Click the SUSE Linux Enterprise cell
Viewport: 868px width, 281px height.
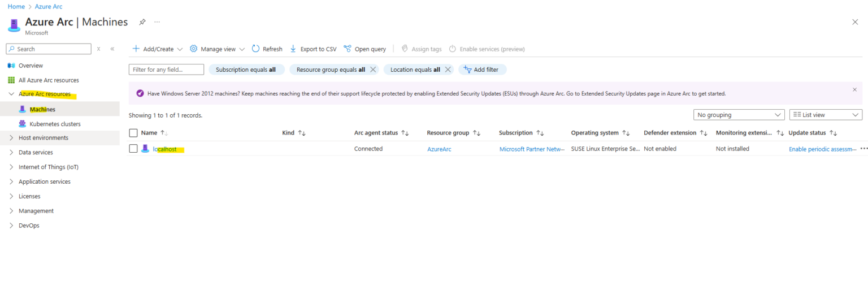(x=605, y=149)
